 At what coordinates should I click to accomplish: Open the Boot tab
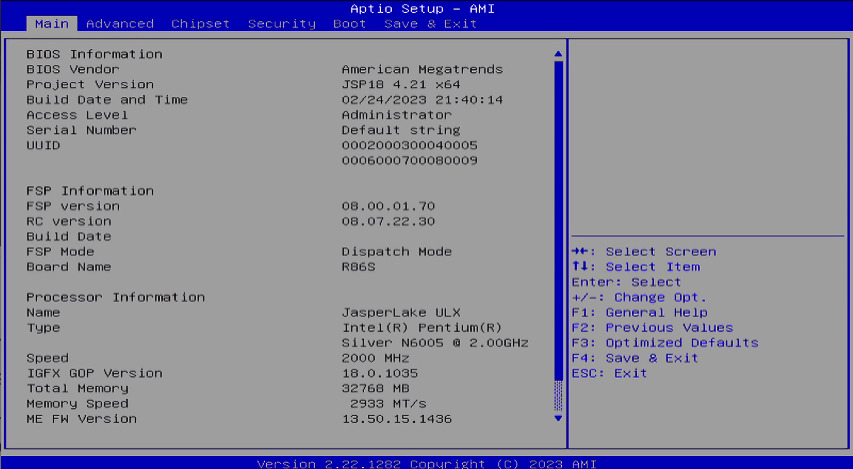tap(349, 24)
